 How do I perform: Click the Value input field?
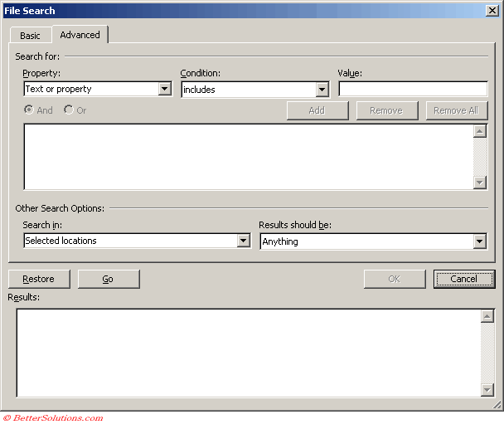click(x=413, y=89)
